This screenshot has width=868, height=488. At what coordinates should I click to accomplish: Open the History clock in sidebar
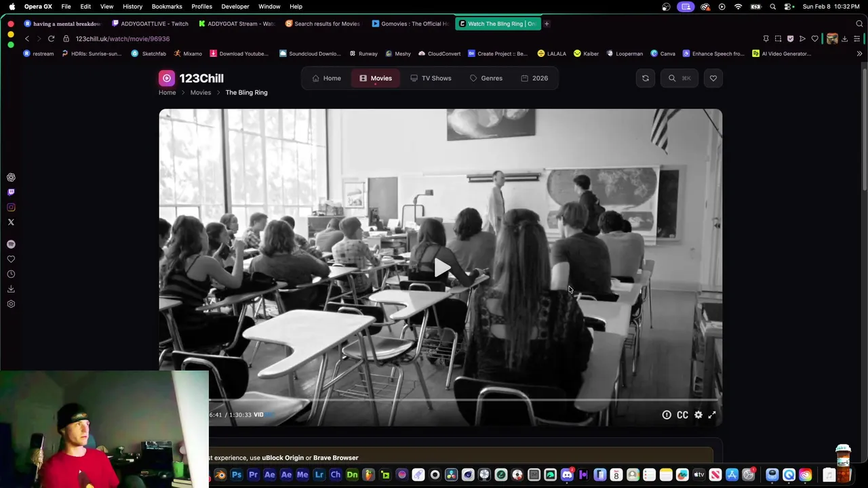(11, 274)
